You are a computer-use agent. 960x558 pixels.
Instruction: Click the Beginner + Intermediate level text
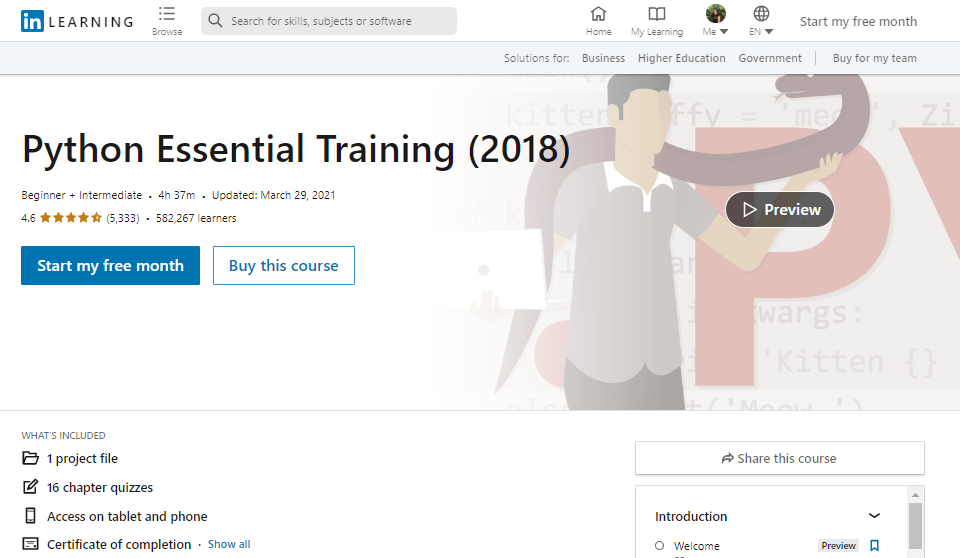pyautogui.click(x=81, y=195)
